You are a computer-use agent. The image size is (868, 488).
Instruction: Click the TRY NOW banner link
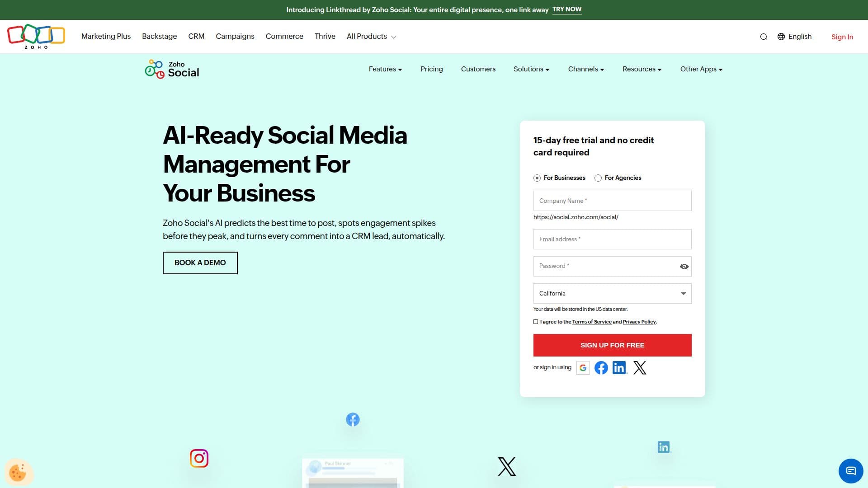point(566,9)
